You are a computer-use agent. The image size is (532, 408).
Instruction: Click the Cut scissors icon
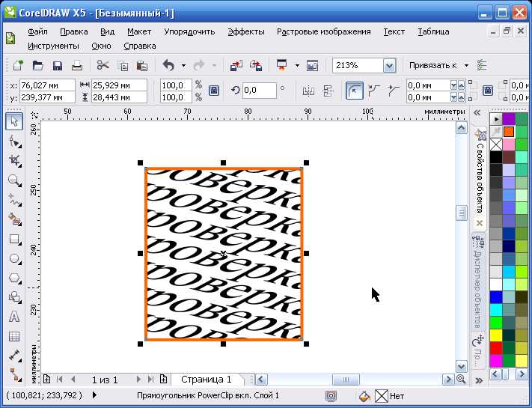[103, 65]
